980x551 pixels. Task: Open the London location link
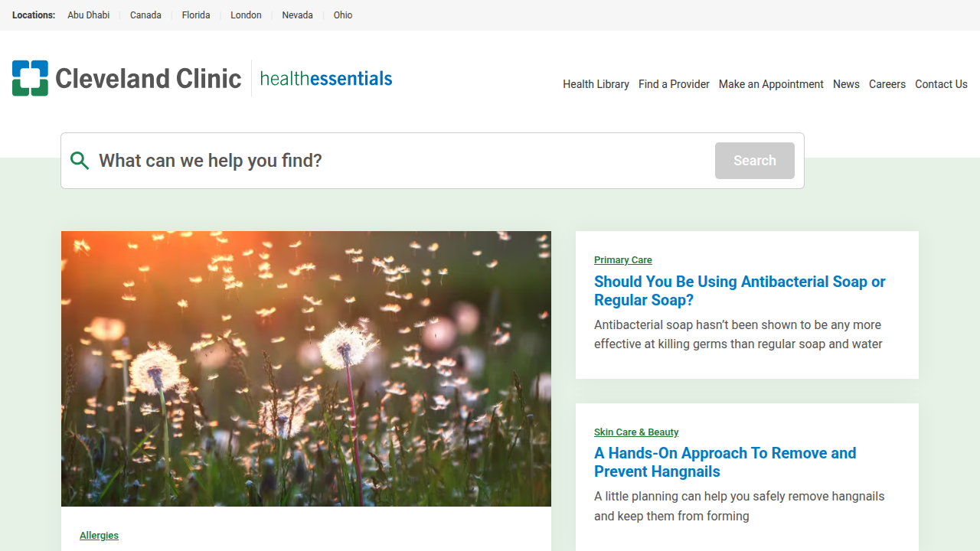tap(246, 15)
